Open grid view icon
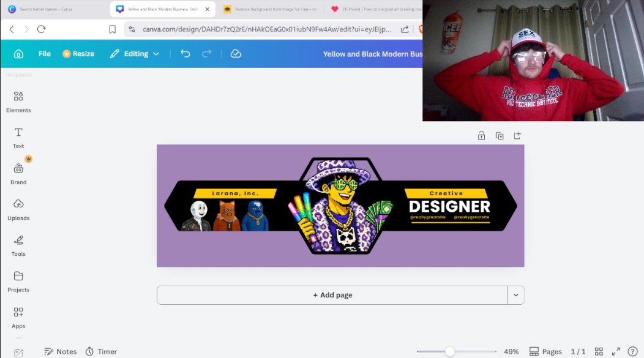Image resolution: width=644 pixels, height=358 pixels. [599, 351]
